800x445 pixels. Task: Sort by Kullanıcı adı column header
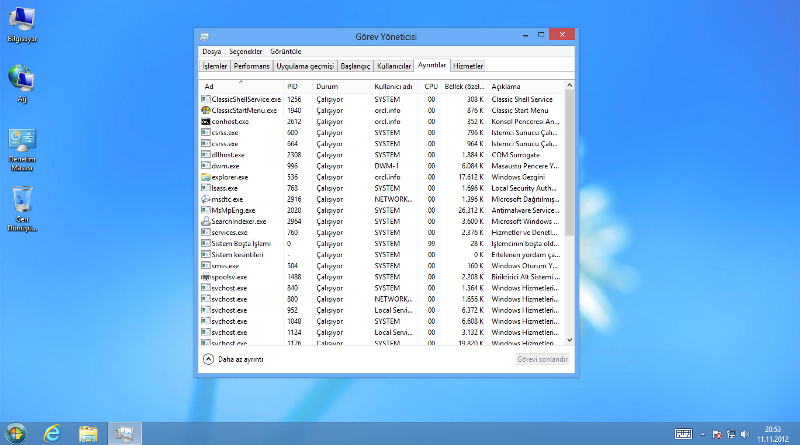[394, 86]
